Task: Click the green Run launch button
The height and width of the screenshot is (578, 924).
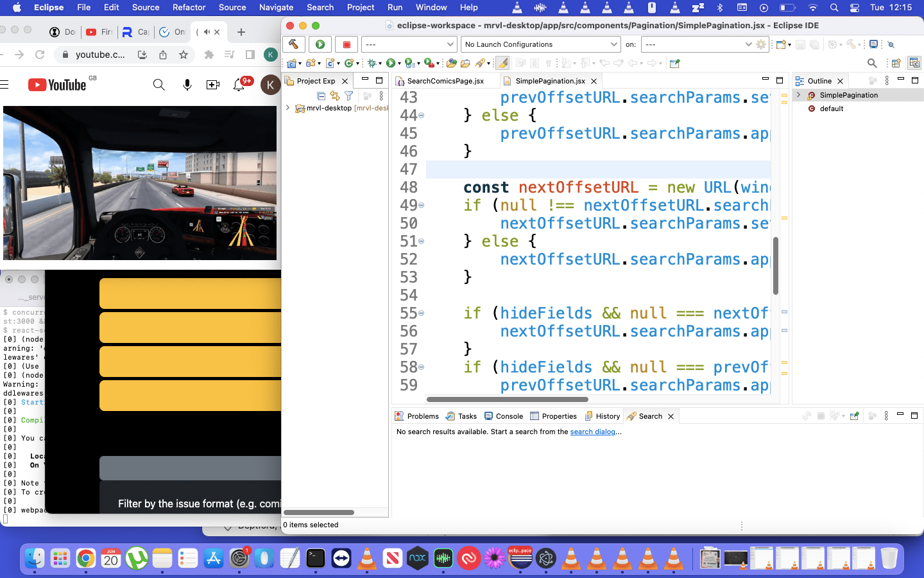Action: pos(320,44)
